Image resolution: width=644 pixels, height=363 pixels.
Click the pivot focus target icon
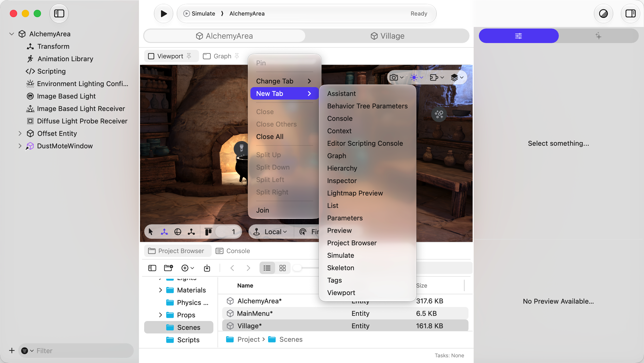coord(302,232)
